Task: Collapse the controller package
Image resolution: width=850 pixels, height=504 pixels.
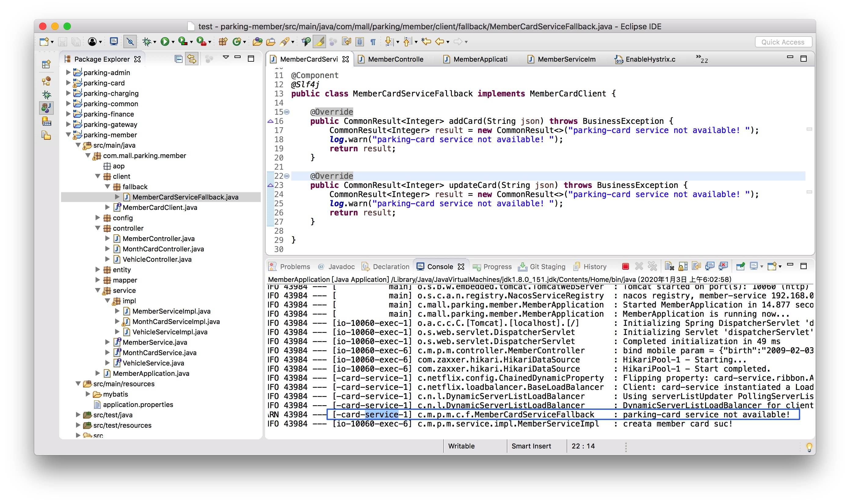Action: click(x=97, y=228)
